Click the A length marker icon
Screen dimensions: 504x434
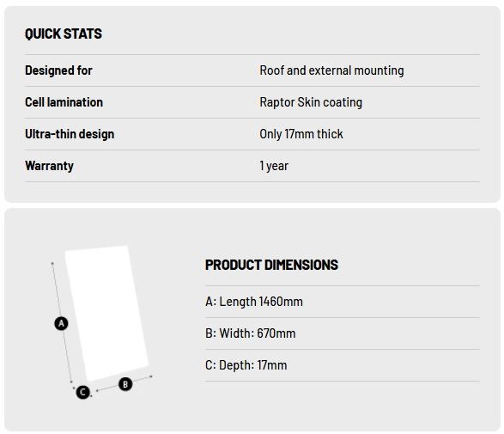click(61, 323)
